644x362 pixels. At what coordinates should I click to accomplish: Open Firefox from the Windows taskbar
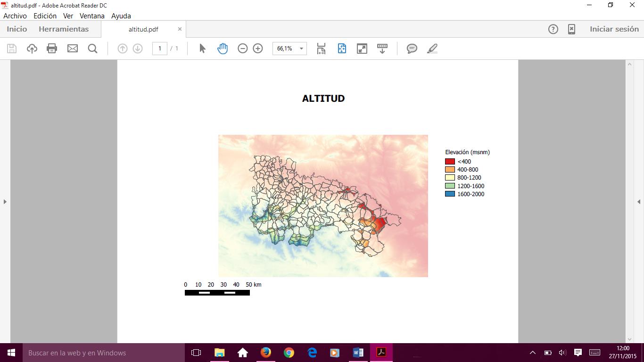point(266,353)
